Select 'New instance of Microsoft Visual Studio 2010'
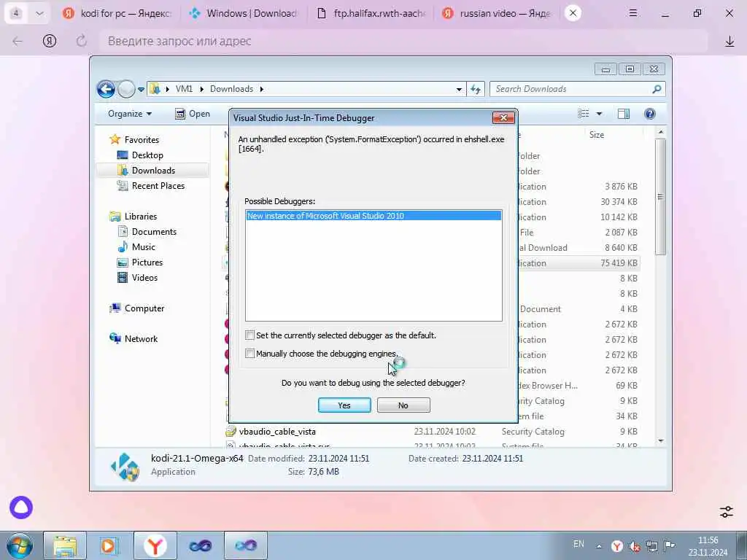 [373, 216]
